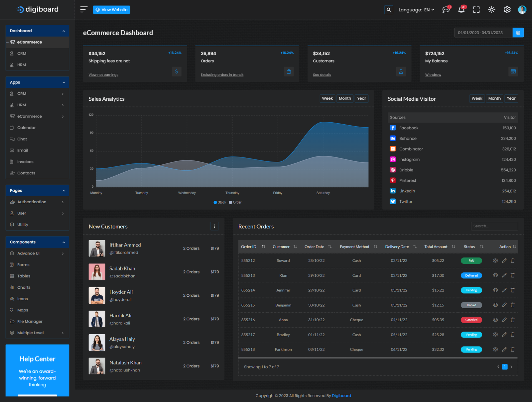Open three-dot menu in New Customers
The image size is (532, 402).
(x=214, y=226)
